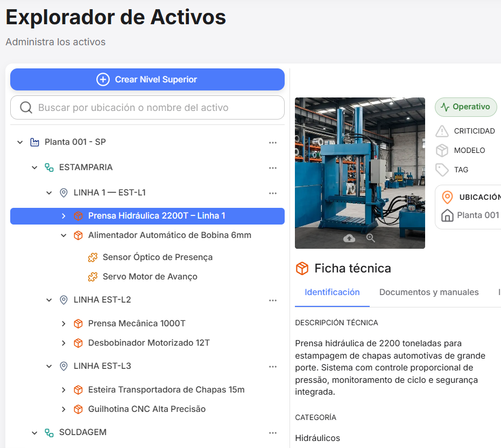Expand Esteira Transportadora de Chapas 15m

pyautogui.click(x=63, y=390)
